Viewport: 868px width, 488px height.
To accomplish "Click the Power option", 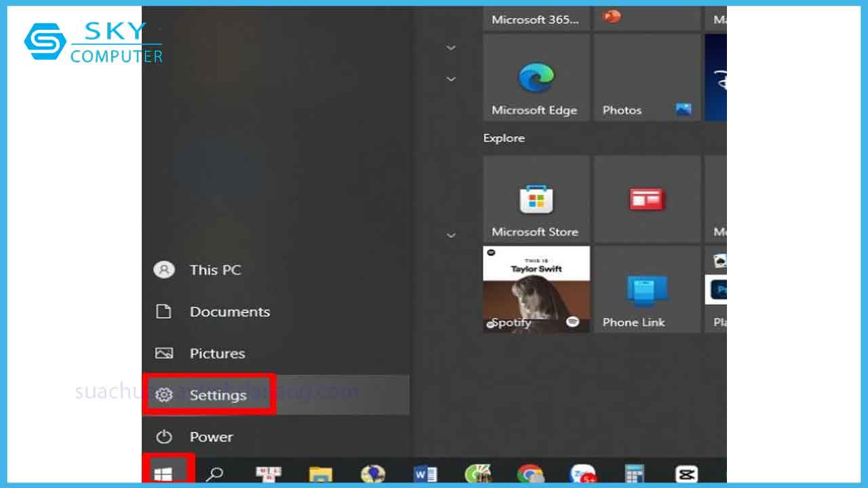I will click(210, 437).
